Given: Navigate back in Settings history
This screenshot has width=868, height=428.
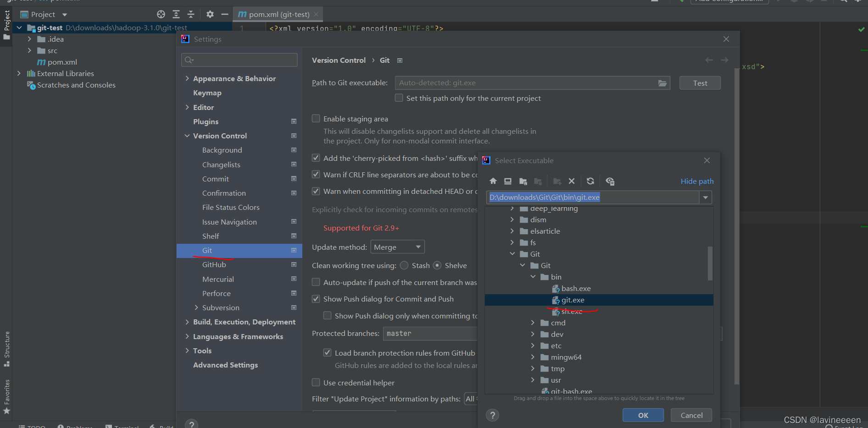Looking at the screenshot, I should (709, 60).
